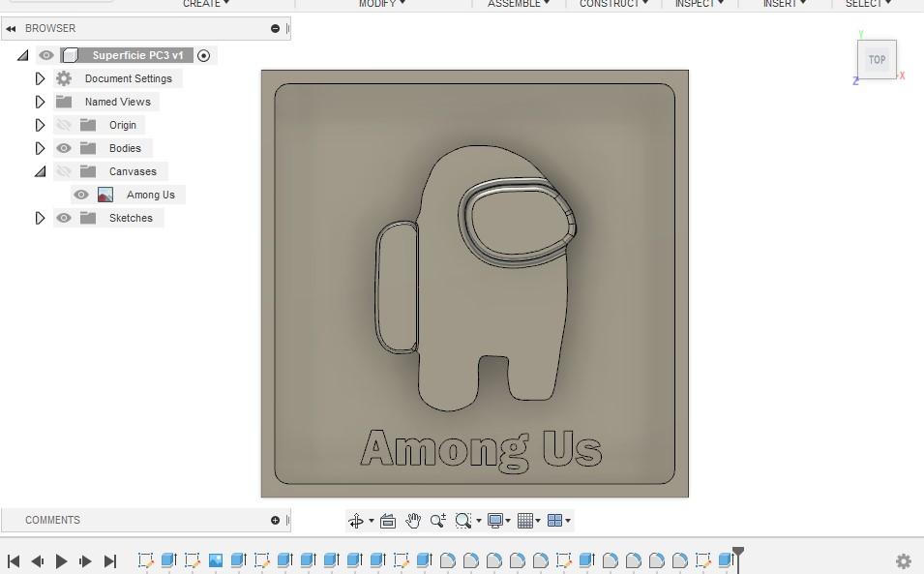The height and width of the screenshot is (574, 924).
Task: Click the Look At tool icon
Action: [x=388, y=521]
